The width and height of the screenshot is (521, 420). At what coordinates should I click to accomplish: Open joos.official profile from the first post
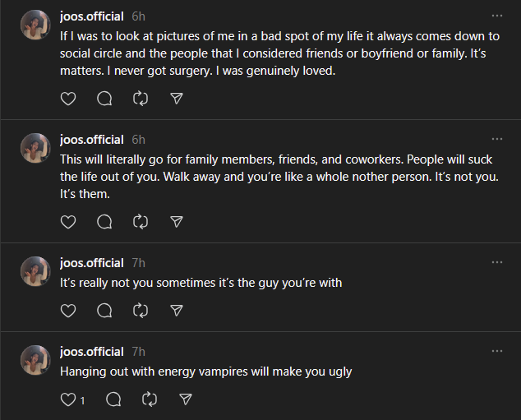(92, 16)
